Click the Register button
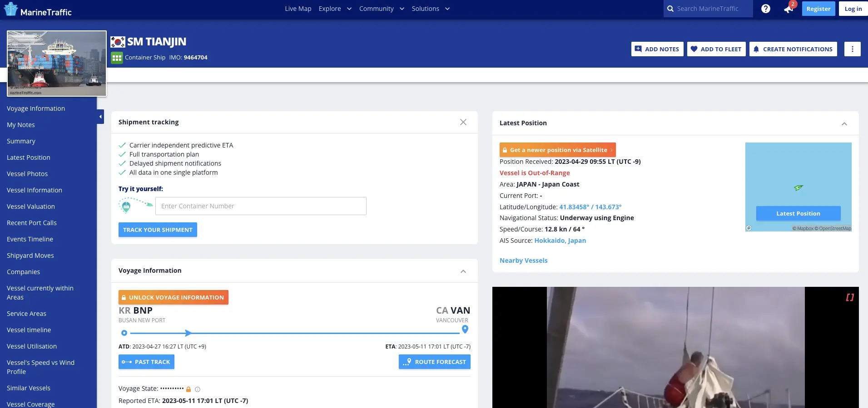 pos(818,9)
